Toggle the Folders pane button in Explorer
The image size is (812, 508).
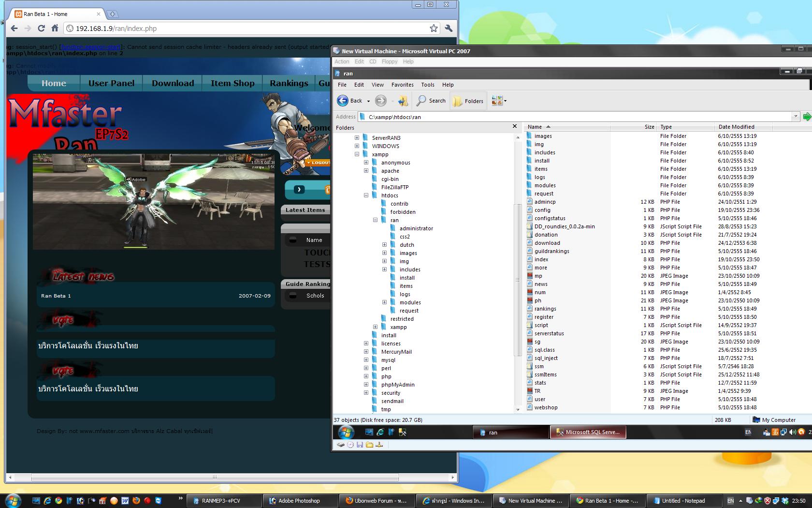coord(468,101)
